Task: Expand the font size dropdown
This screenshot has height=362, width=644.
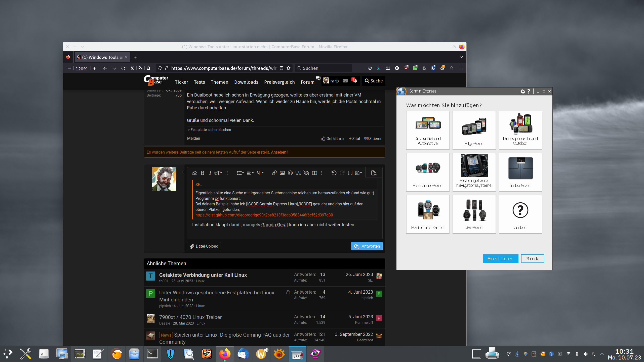Action: tap(218, 173)
